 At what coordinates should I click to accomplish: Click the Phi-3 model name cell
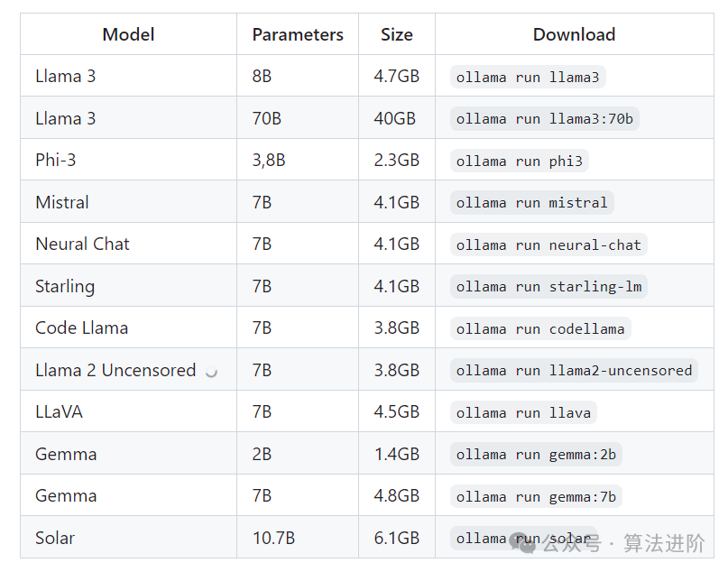coord(56,161)
